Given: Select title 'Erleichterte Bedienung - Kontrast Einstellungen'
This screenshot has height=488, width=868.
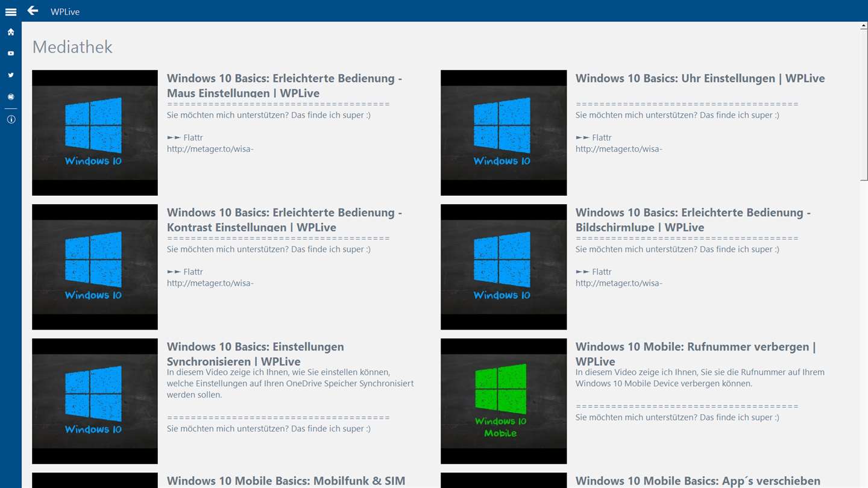Looking at the screenshot, I should (285, 220).
